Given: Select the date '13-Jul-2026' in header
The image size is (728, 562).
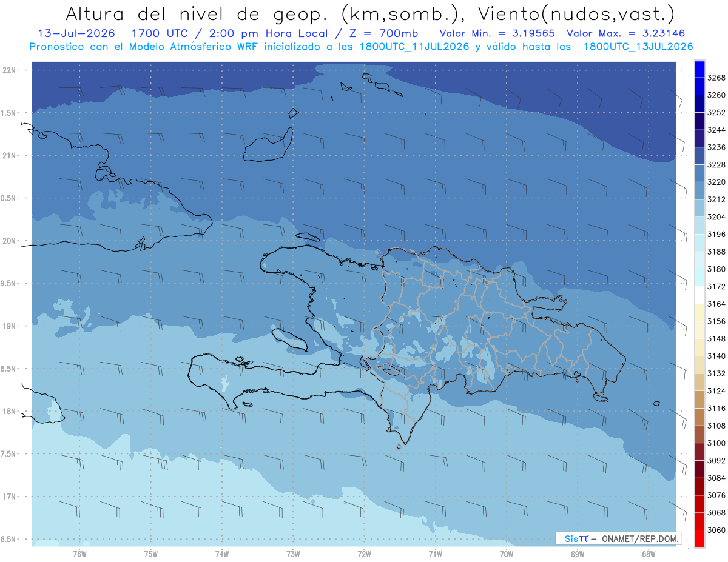Looking at the screenshot, I should [76, 33].
